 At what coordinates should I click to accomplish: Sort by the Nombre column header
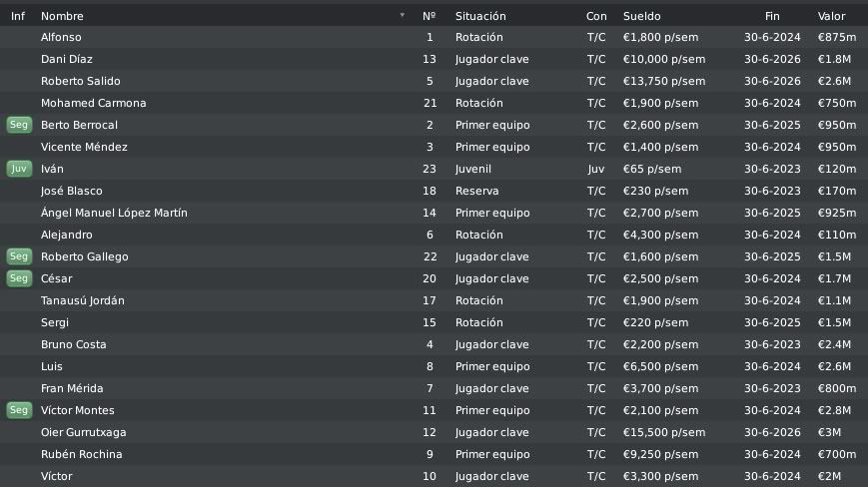tap(62, 16)
